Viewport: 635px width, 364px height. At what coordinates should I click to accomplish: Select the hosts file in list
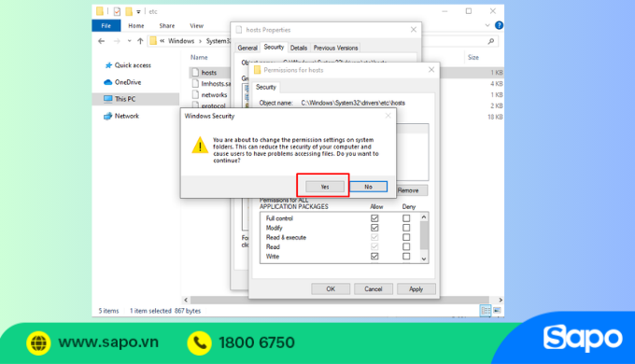click(209, 73)
